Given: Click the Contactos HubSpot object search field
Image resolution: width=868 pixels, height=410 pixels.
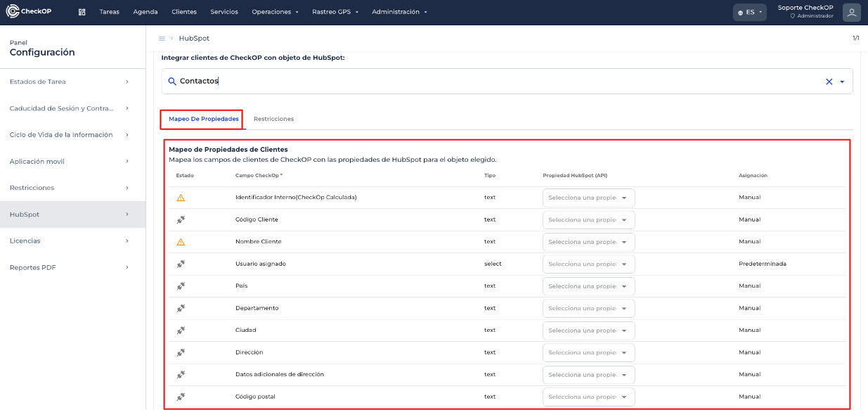Looking at the screenshot, I should pyautogui.click(x=492, y=81).
